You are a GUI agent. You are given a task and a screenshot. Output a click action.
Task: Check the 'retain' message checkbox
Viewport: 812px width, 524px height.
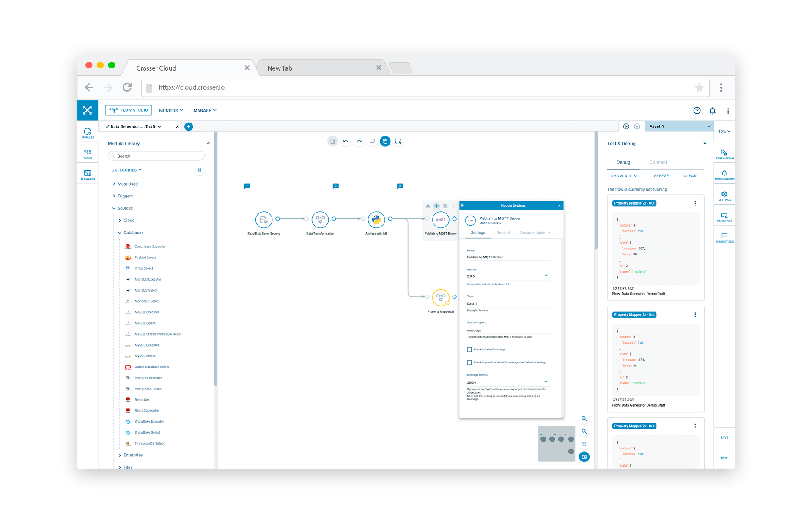[469, 349]
